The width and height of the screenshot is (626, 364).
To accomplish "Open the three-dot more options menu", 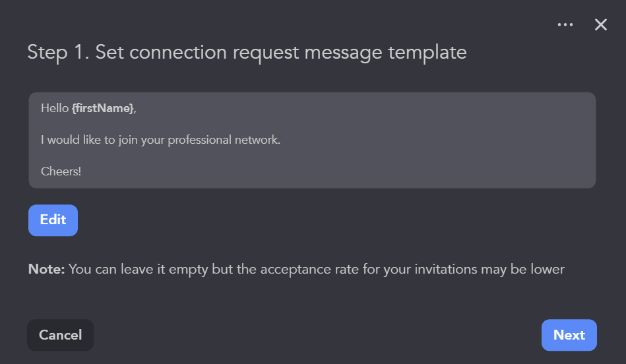I will 565,24.
